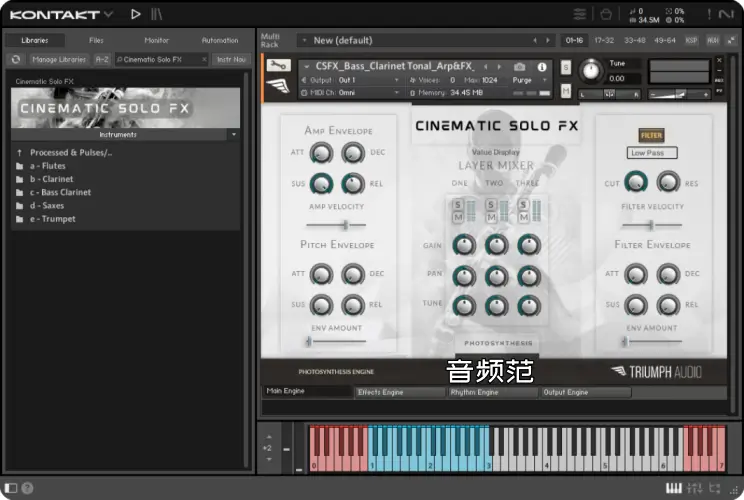Open KSP script editor button
Screen dimensions: 744x500
pos(691,40)
